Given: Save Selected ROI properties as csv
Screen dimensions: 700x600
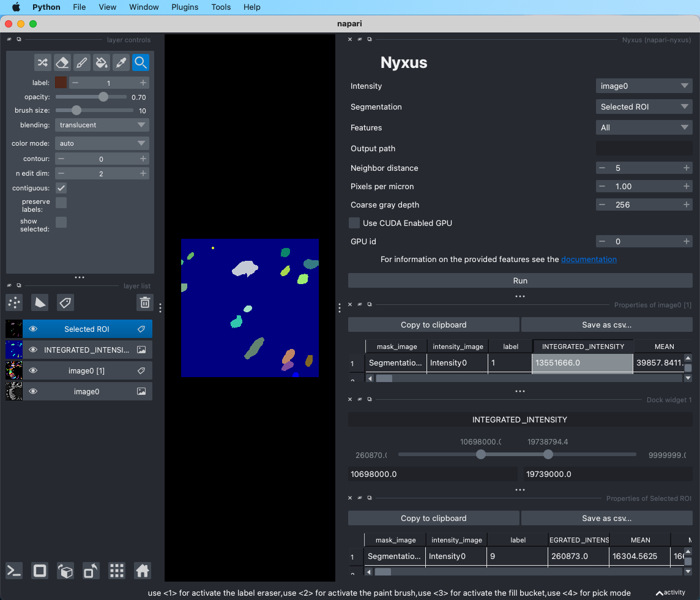Looking at the screenshot, I should [607, 518].
